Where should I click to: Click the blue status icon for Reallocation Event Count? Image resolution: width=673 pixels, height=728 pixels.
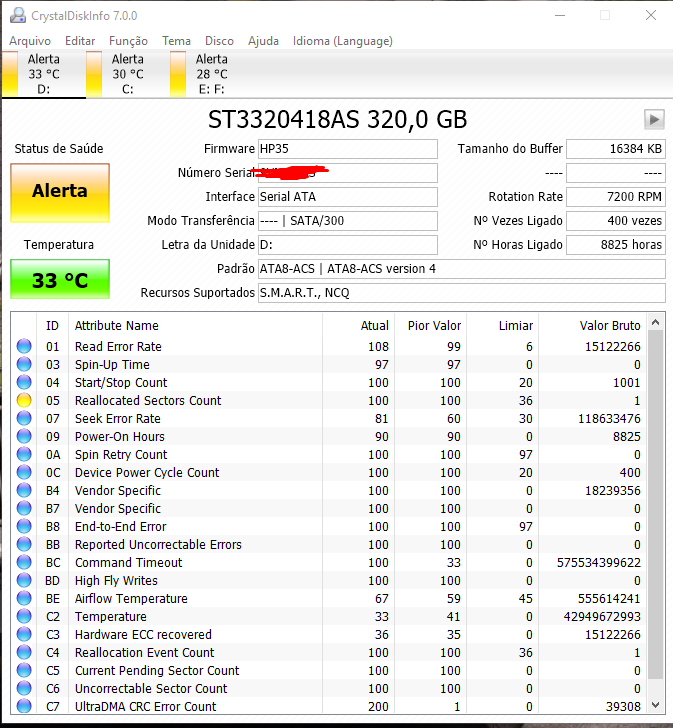(x=24, y=652)
